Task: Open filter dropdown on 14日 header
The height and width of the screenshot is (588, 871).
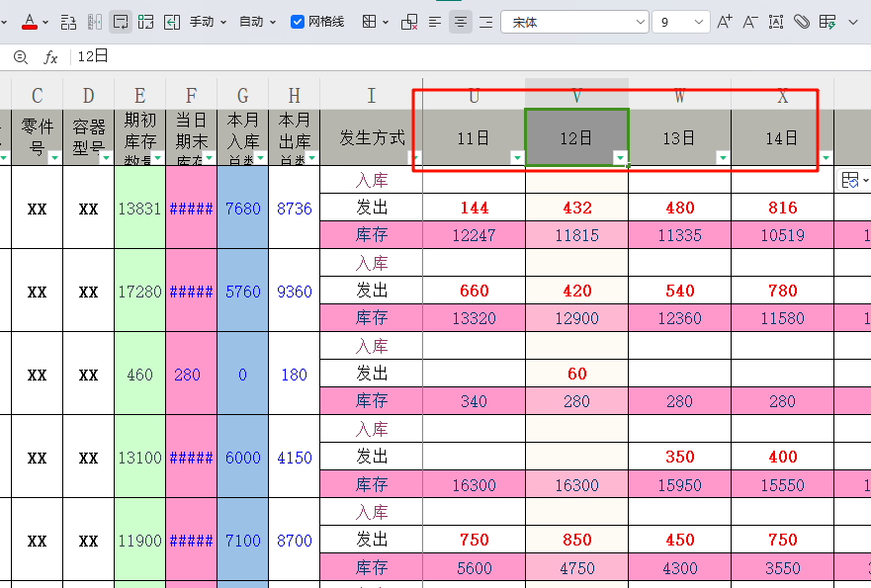Action: point(826,158)
